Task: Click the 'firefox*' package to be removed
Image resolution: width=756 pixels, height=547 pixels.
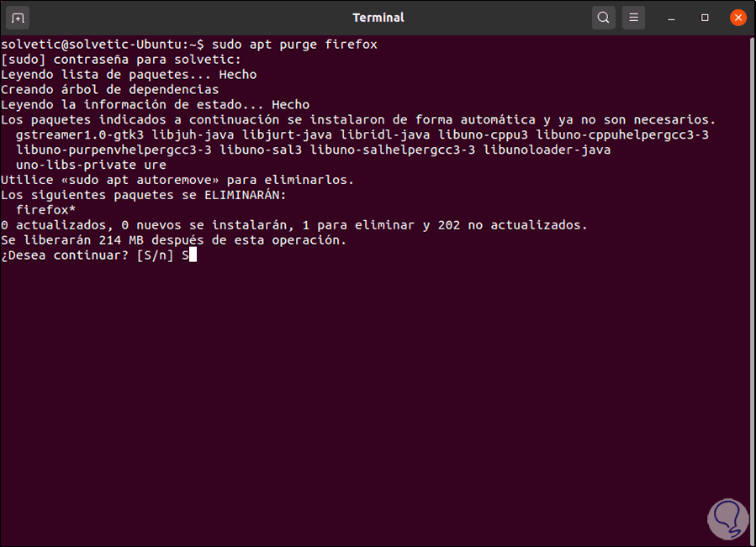Action: point(45,210)
